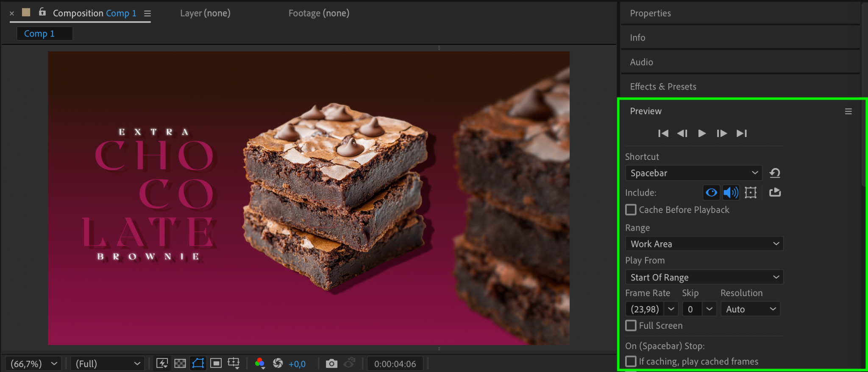Click the Play button in Preview panel
The width and height of the screenshot is (868, 372).
click(x=702, y=134)
